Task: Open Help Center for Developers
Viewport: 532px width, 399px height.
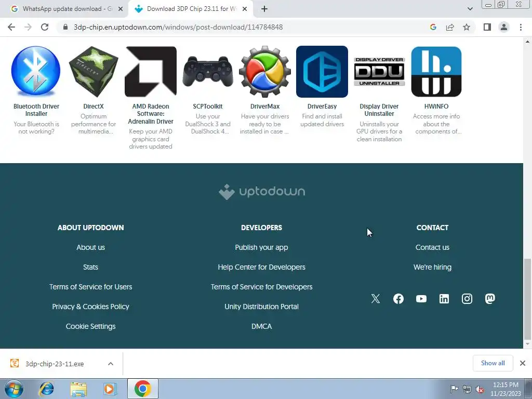Action: [262, 267]
